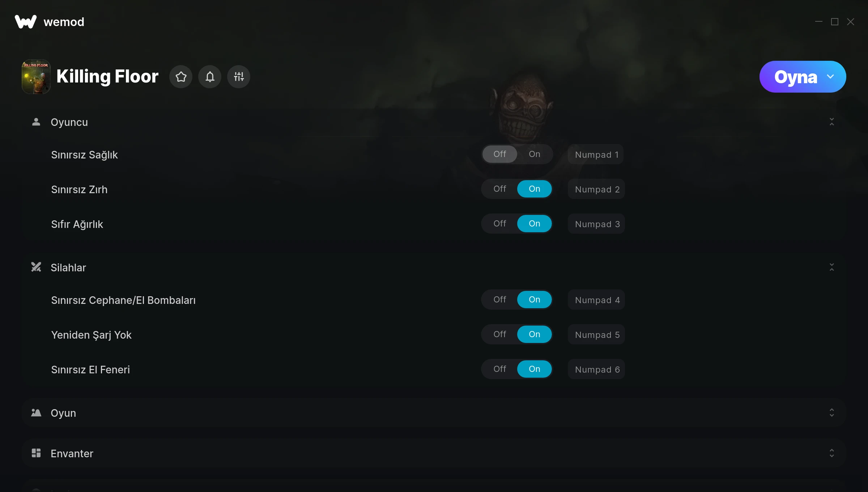Screen dimensions: 868x492
Task: Switch off Sınırsız El Feneri
Action: pos(500,369)
